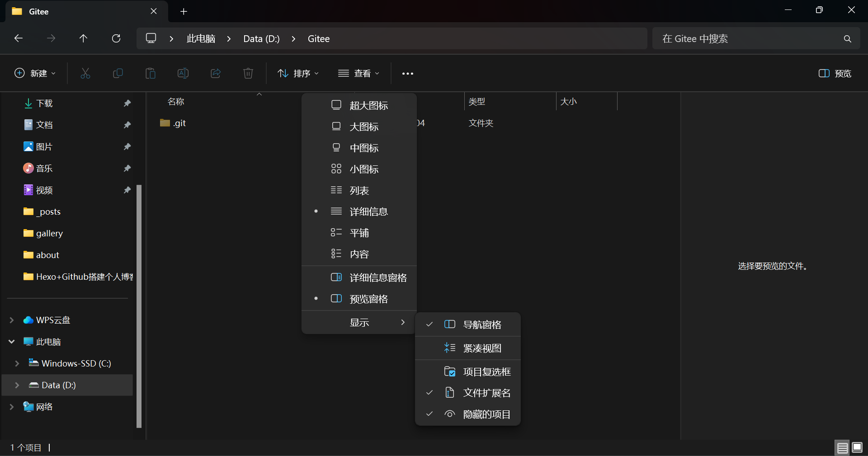
Task: Open the _posts folder in sidebar
Action: tap(48, 212)
